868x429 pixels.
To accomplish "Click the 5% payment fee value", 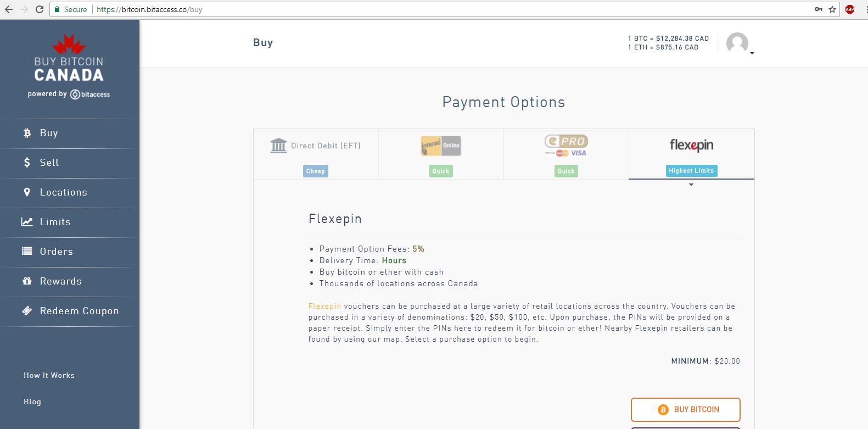I will (x=418, y=249).
